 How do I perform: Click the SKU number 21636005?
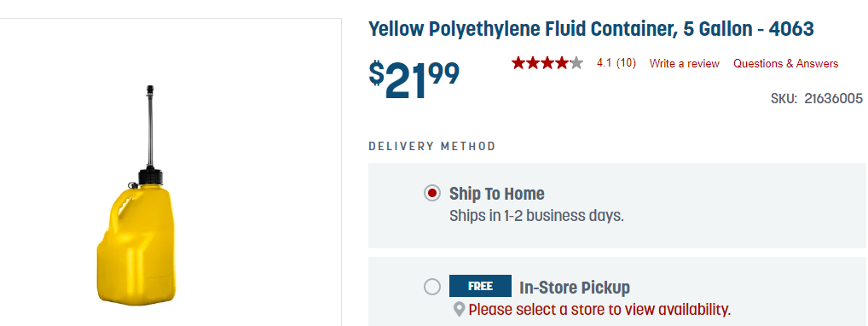point(833,99)
